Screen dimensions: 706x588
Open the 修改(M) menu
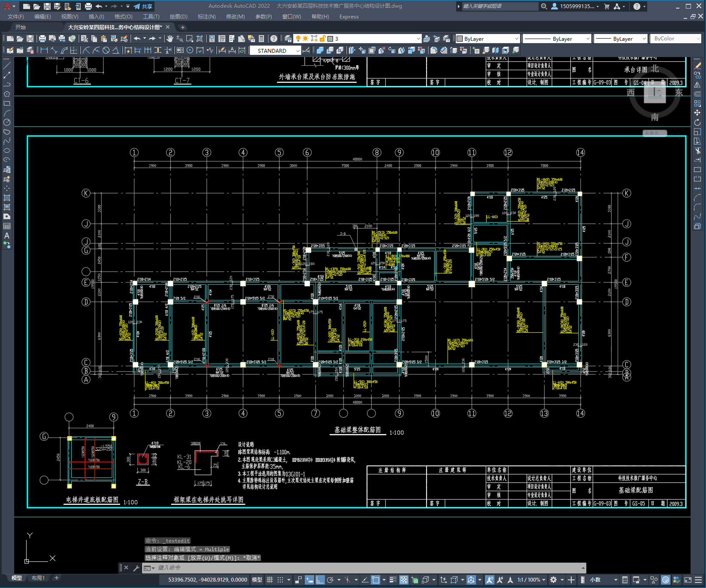pyautogui.click(x=235, y=17)
